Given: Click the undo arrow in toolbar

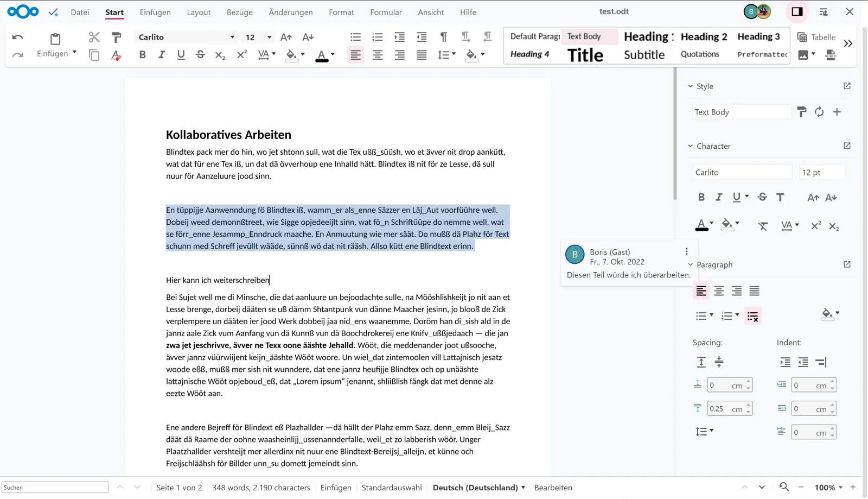Looking at the screenshot, I should point(17,37).
